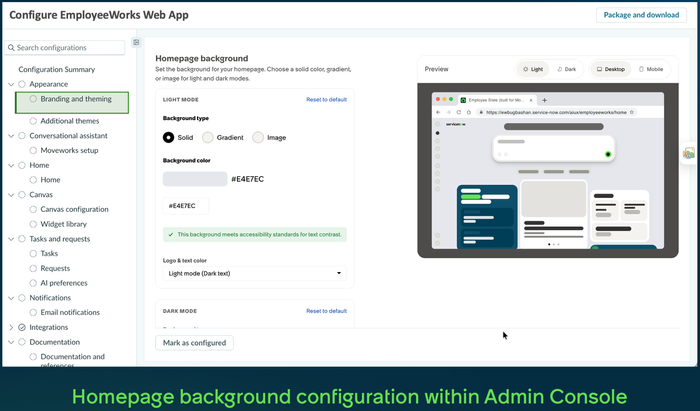This screenshot has height=411, width=700.
Task: Click status circle beside Additional themes
Action: (33, 121)
